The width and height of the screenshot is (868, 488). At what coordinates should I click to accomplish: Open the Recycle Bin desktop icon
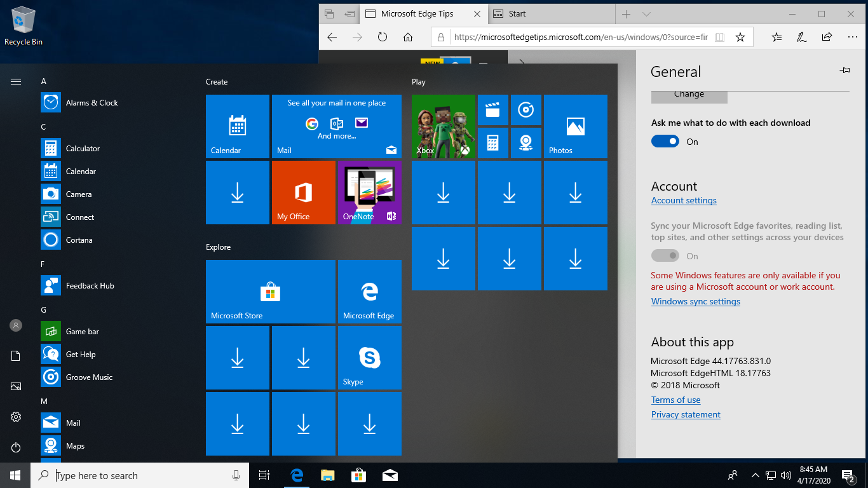(x=24, y=26)
